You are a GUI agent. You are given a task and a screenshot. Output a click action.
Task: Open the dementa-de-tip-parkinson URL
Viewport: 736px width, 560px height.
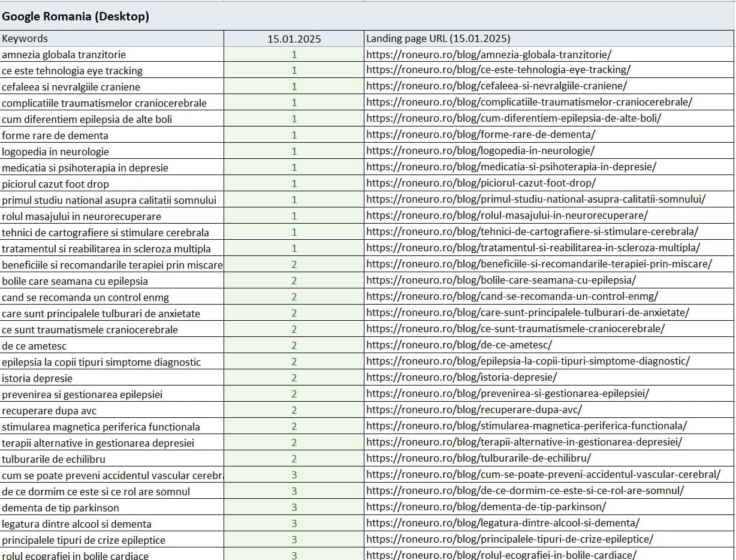click(x=486, y=507)
